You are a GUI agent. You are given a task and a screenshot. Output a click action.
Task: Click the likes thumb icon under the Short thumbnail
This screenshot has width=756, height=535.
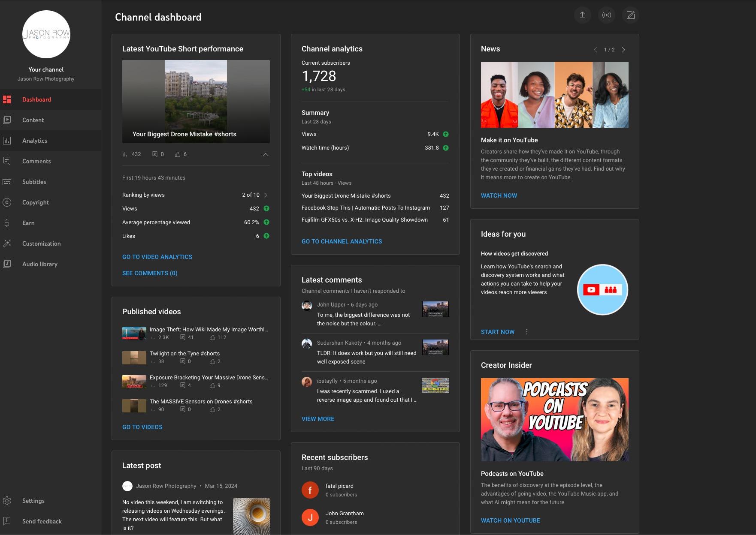tap(178, 154)
